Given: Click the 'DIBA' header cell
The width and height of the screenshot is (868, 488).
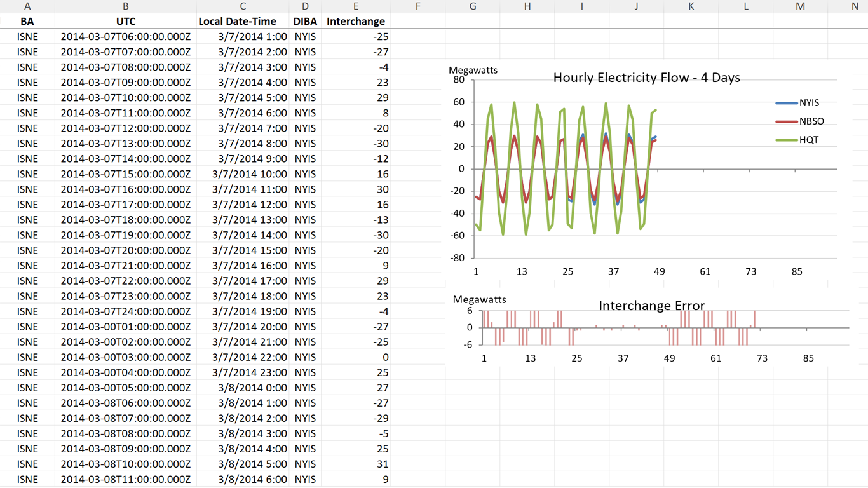Looking at the screenshot, I should pyautogui.click(x=306, y=21).
